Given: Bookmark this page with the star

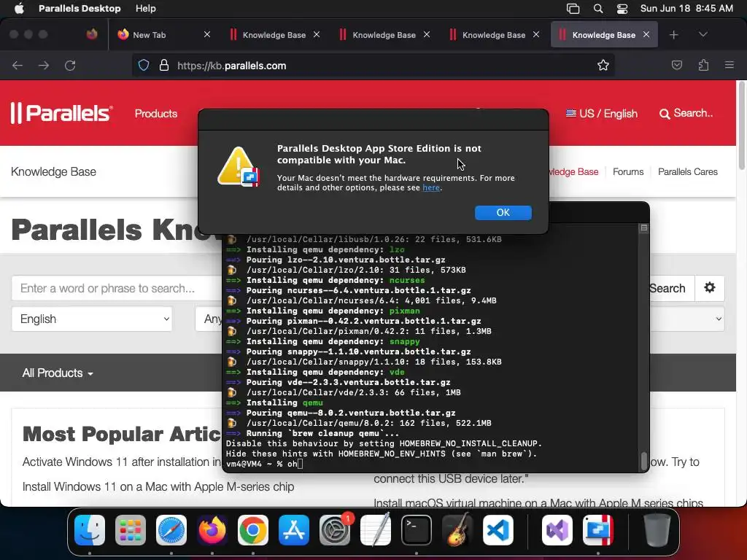Looking at the screenshot, I should point(603,65).
